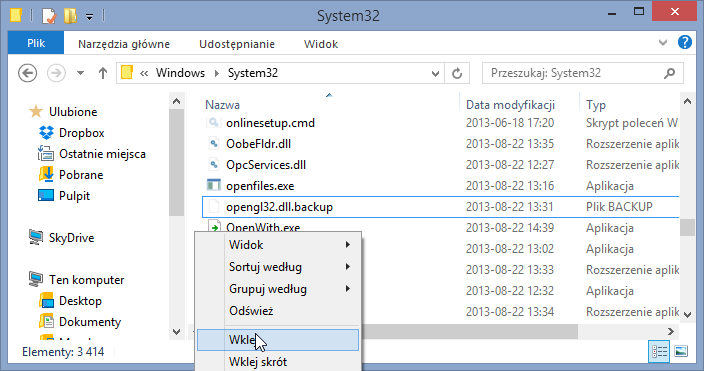Open Dokumenty under Ten komputer

click(90, 322)
